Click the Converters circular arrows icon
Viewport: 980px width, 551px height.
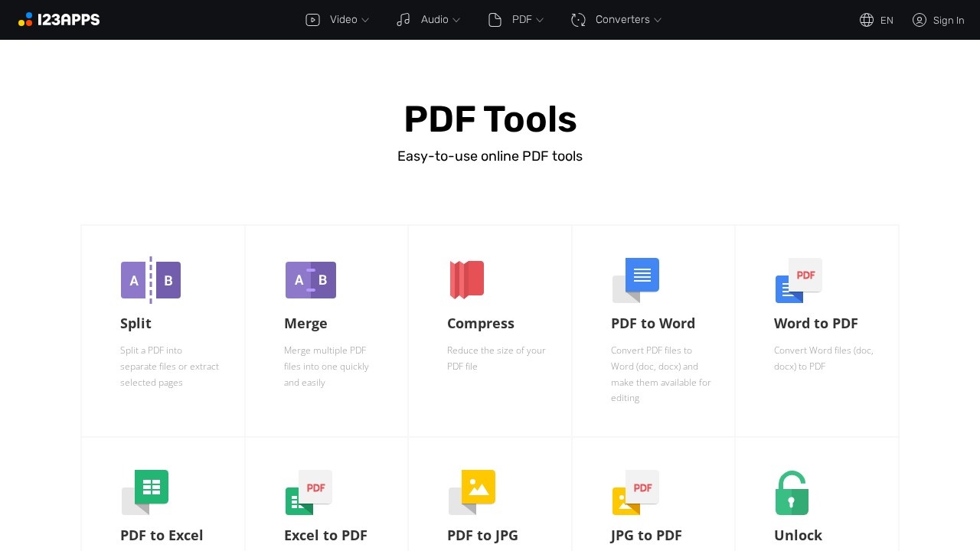(578, 20)
